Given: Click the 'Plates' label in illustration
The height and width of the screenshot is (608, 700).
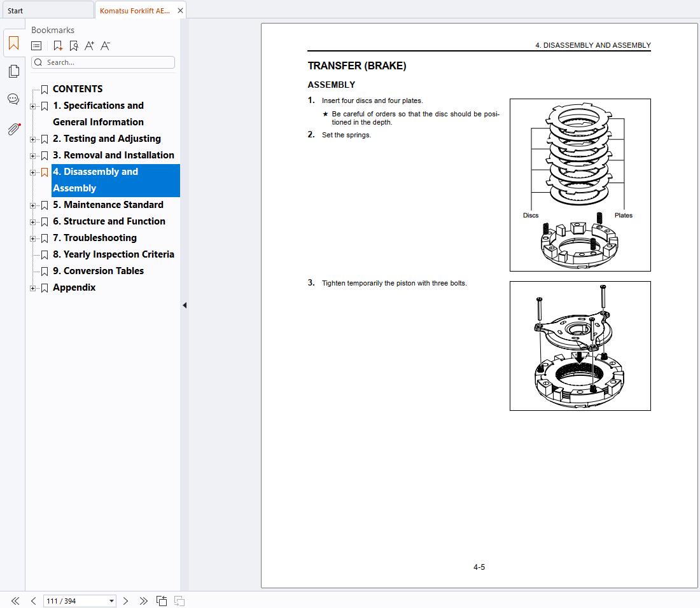Looking at the screenshot, I should (623, 216).
